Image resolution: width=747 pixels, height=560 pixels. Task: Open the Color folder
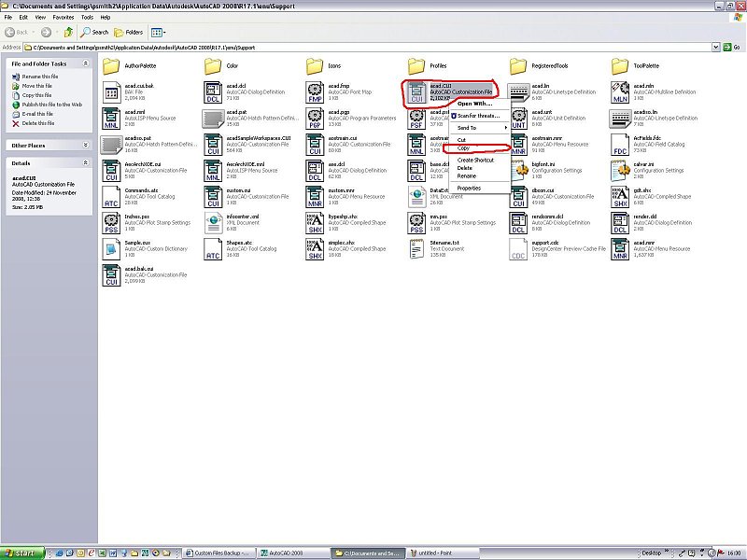221,66
